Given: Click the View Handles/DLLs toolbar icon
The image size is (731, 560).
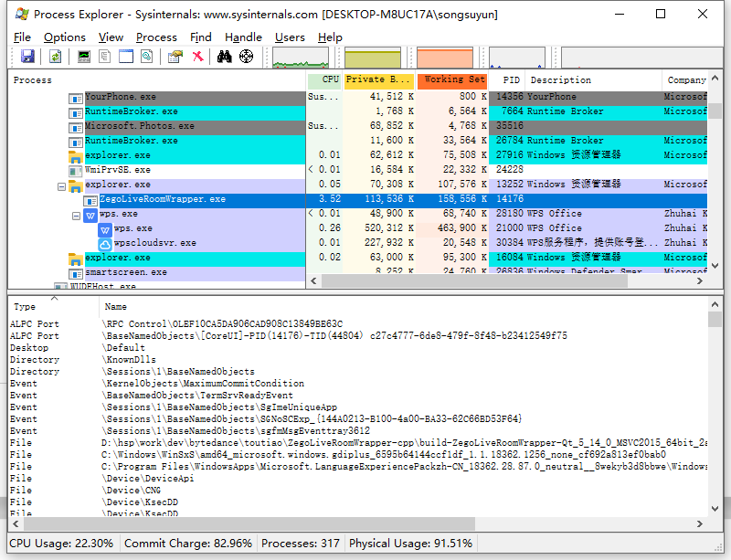Looking at the screenshot, I should click(147, 57).
